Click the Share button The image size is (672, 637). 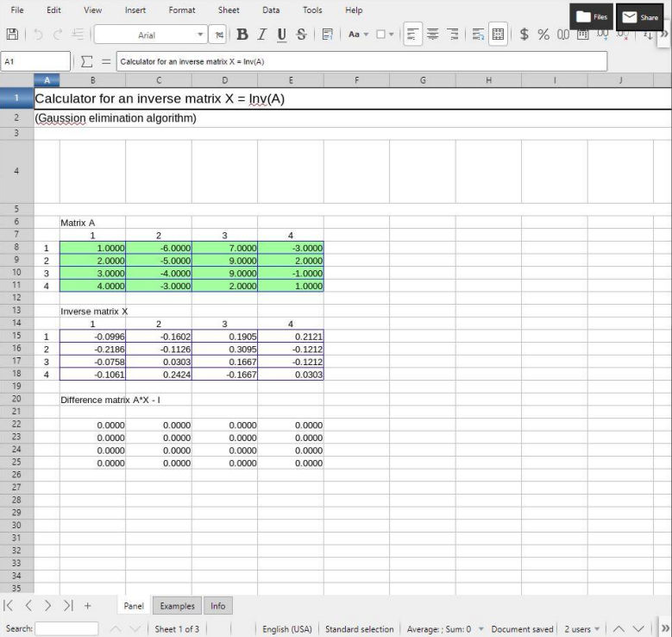coord(640,16)
